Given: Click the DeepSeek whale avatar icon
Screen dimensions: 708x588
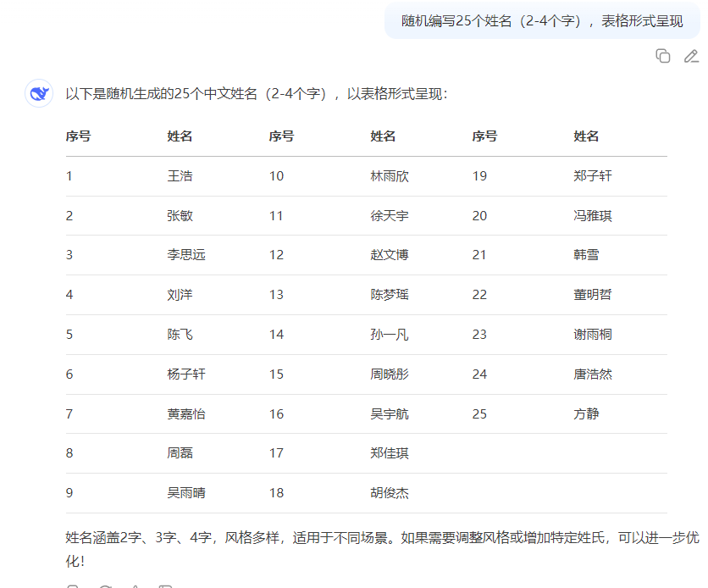Looking at the screenshot, I should coord(39,93).
